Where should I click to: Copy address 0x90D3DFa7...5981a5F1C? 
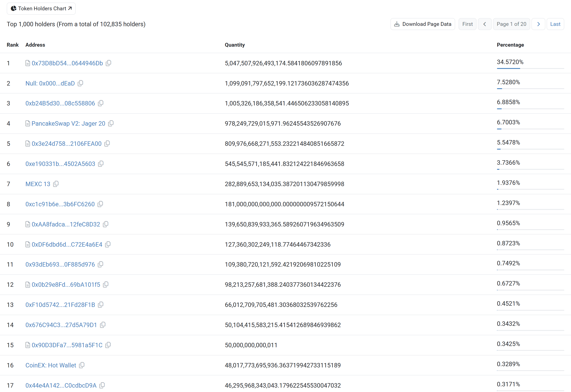point(108,345)
